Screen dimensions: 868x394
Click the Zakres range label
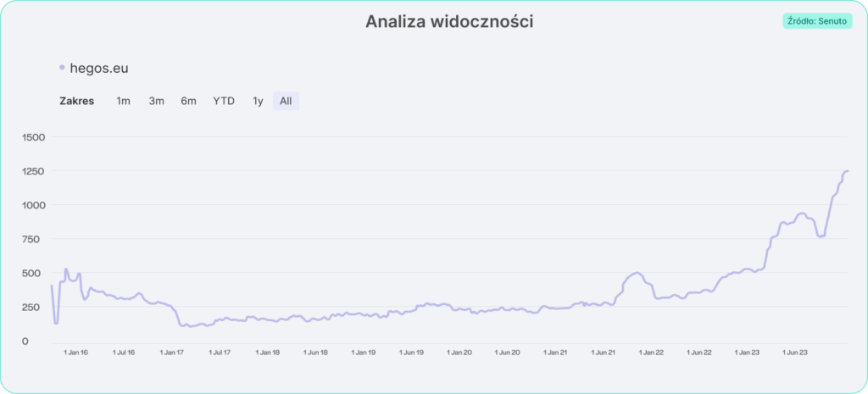pos(77,101)
